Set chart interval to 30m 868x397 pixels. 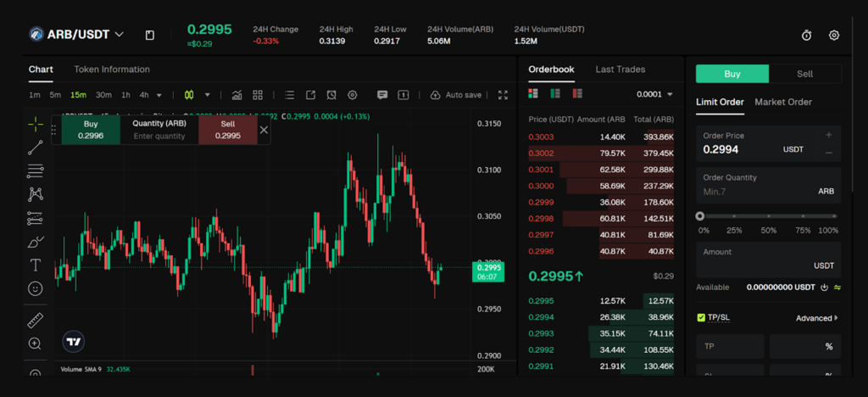pos(103,95)
